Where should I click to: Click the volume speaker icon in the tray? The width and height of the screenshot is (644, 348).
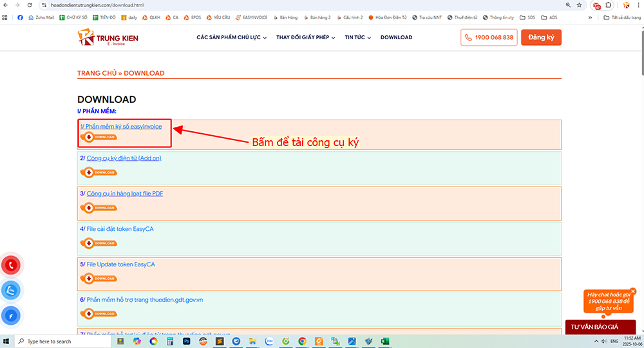pyautogui.click(x=604, y=341)
